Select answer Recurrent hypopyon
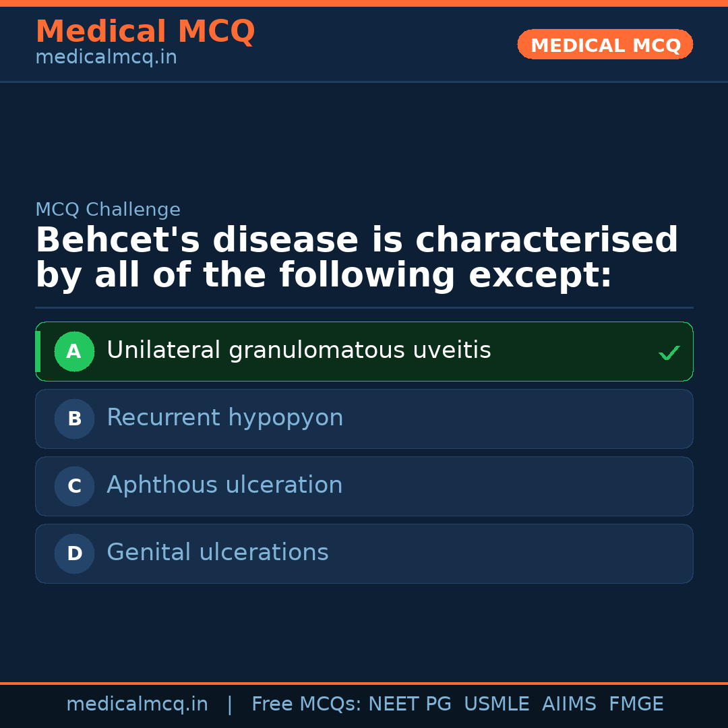 coord(224,418)
